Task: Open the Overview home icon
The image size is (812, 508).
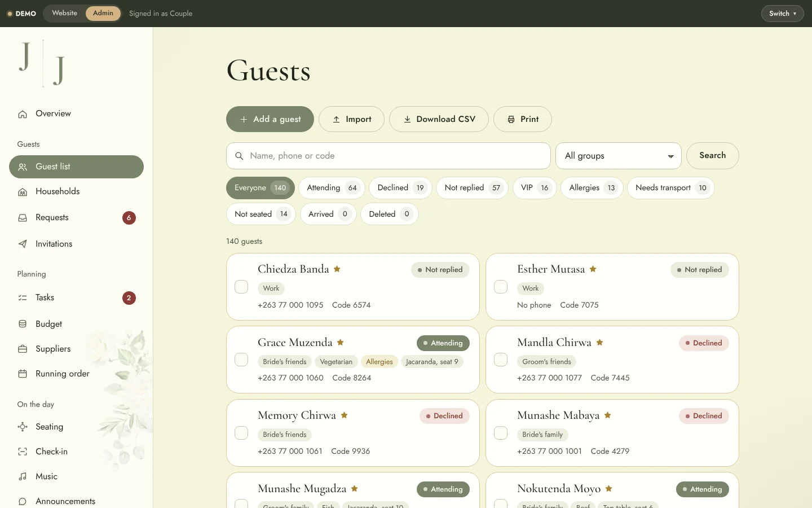Action: (23, 114)
